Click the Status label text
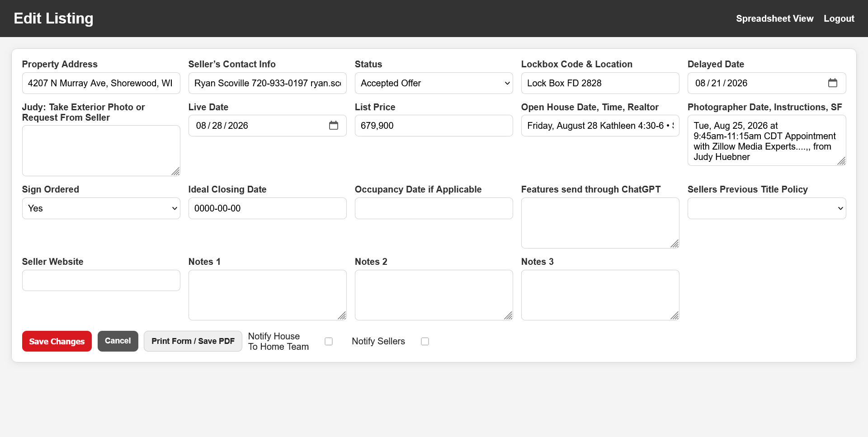The width and height of the screenshot is (868, 437). click(368, 64)
